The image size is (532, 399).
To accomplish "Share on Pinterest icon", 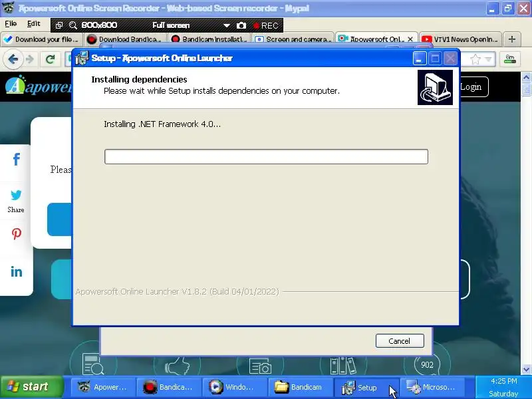I will click(x=16, y=234).
